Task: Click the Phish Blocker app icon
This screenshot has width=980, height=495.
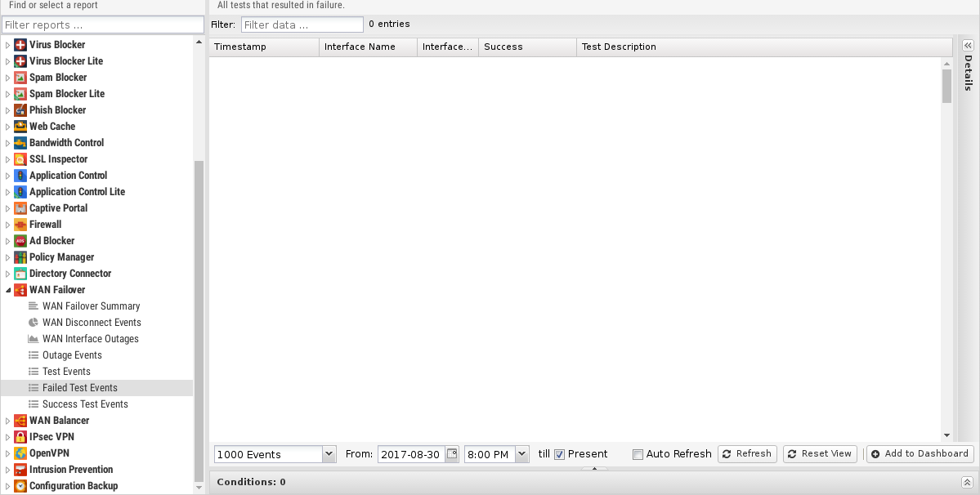Action: tap(20, 109)
